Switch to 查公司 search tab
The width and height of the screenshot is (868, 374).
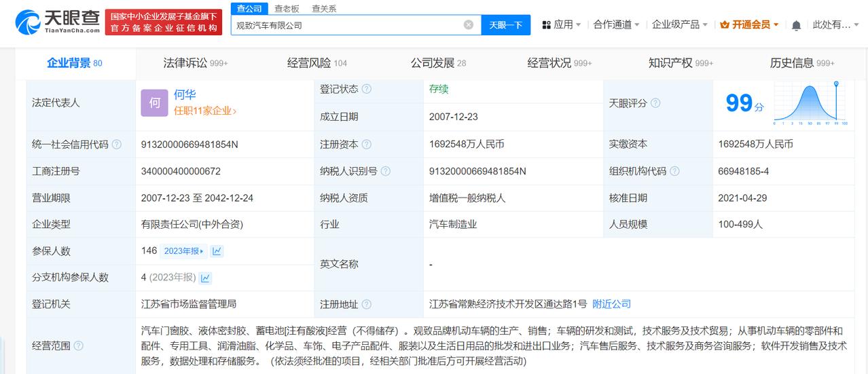(x=249, y=8)
